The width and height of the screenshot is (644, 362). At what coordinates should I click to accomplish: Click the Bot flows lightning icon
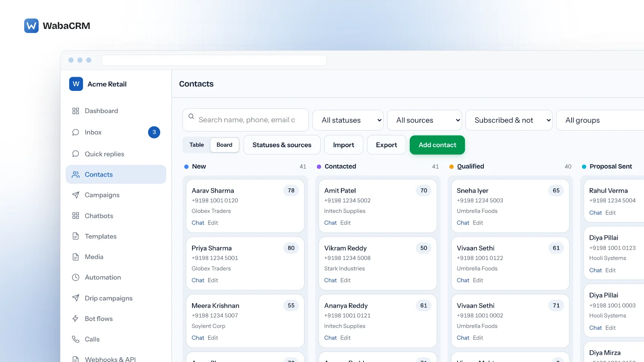tap(76, 319)
